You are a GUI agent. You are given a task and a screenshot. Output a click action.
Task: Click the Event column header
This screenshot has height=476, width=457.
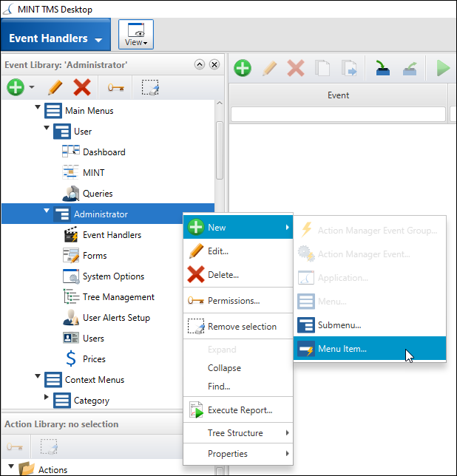pyautogui.click(x=338, y=95)
